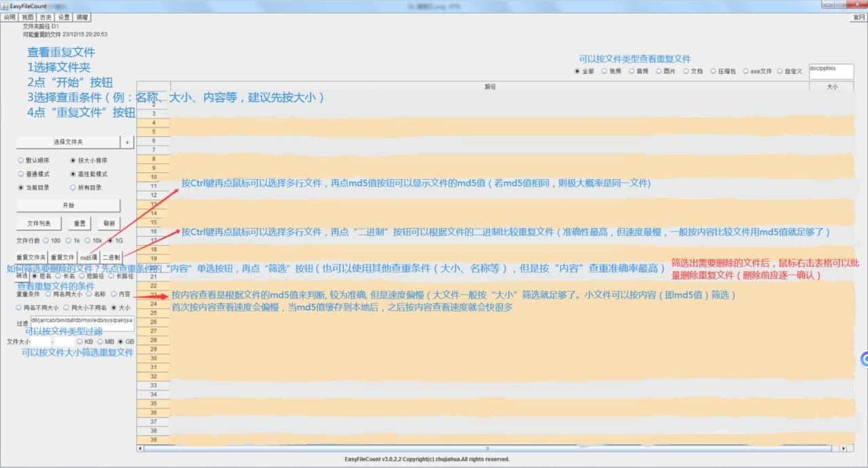
Task: Click the 官网 button at top right
Action: point(858,17)
